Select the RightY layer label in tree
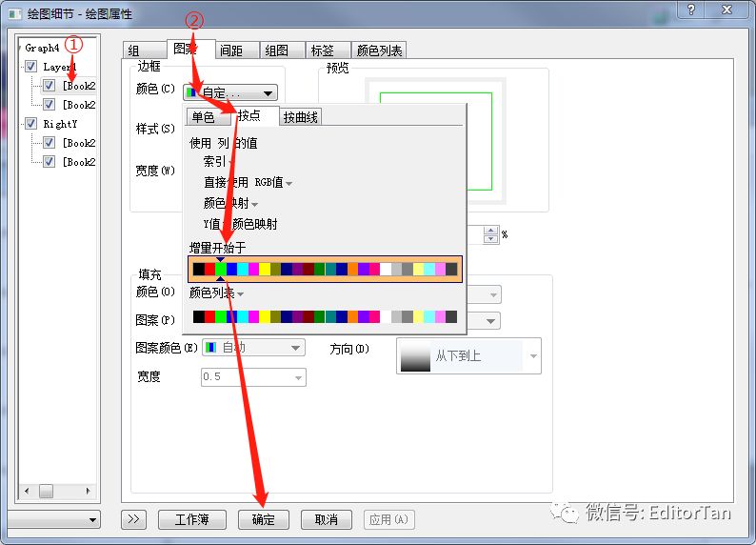Screen dimensions: 756x545 click(60, 124)
